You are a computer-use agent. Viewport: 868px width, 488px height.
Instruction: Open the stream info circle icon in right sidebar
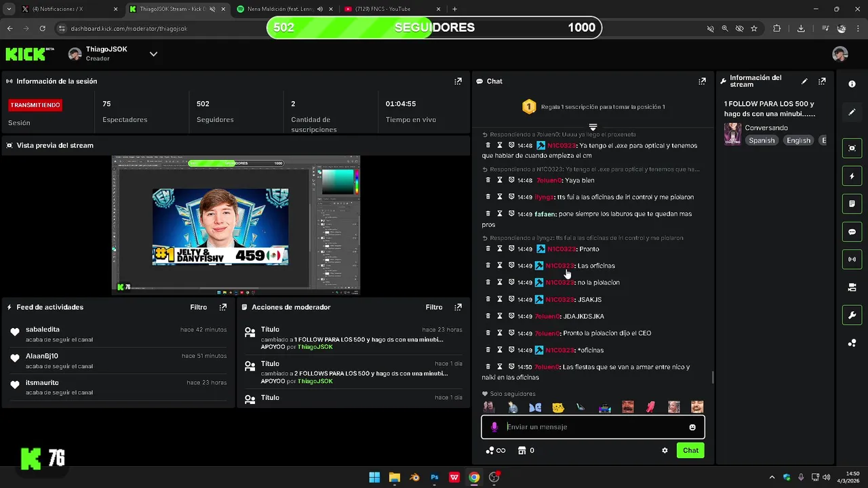tap(852, 83)
